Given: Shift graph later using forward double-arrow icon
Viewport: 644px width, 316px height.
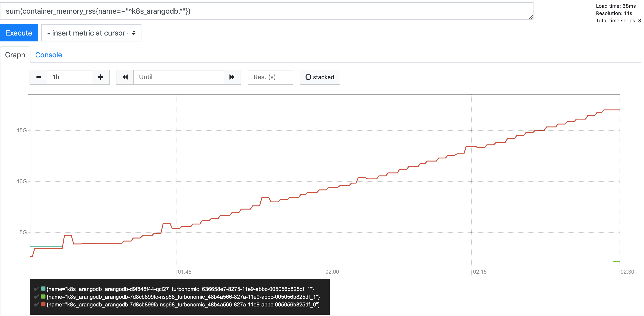Looking at the screenshot, I should click(232, 77).
